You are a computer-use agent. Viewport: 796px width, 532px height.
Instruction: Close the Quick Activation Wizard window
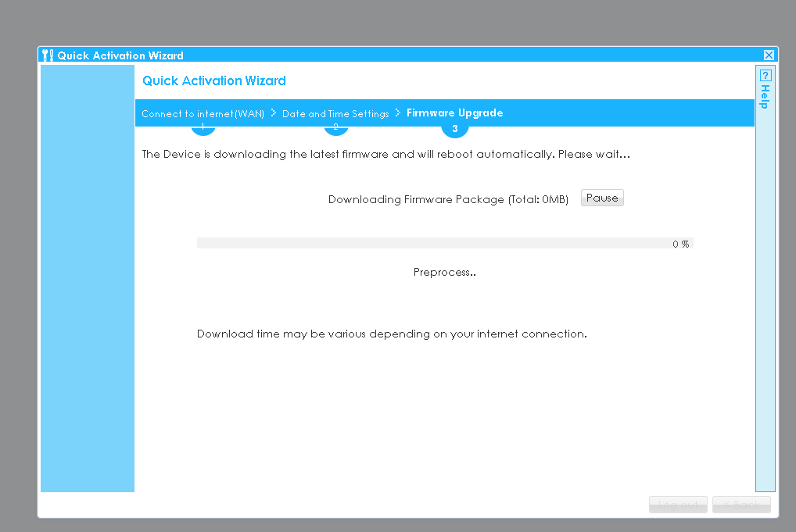pos(769,55)
